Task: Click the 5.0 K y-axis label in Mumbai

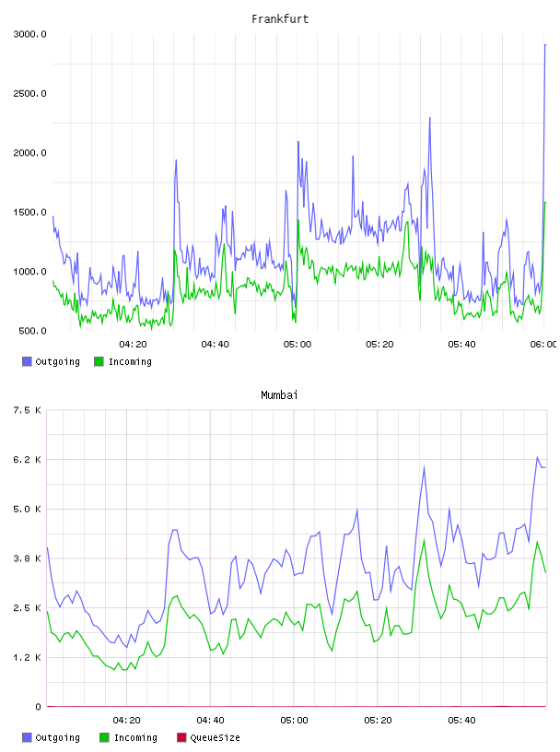Action: pos(27,509)
